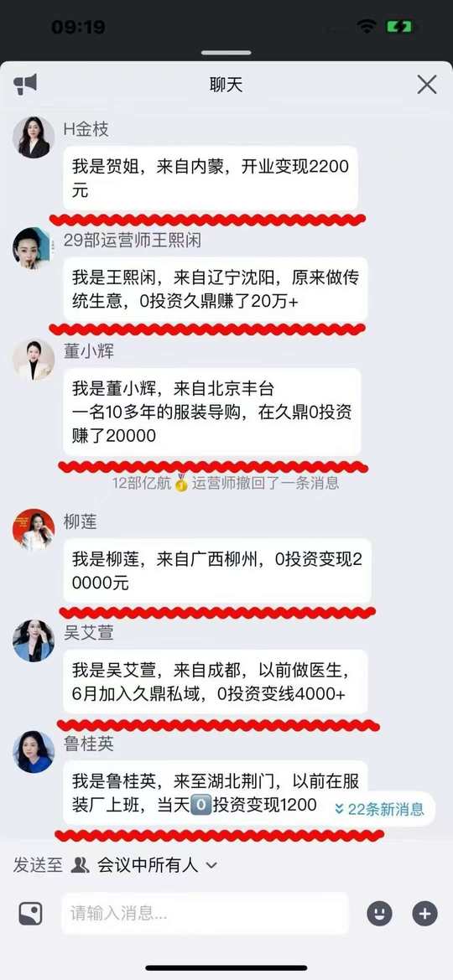Viewport: 453px width, 980px height.
Task: Open the emoji picker smiley icon
Action: (x=379, y=913)
